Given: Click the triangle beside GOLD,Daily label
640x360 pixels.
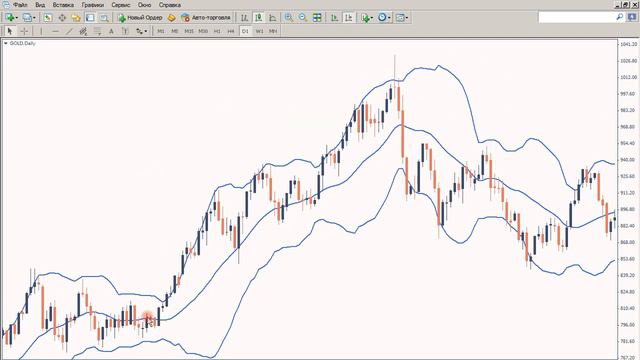Looking at the screenshot, I should coord(6,43).
